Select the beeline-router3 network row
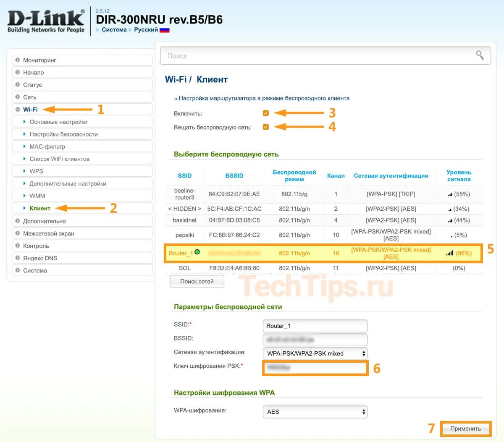 coord(324,194)
